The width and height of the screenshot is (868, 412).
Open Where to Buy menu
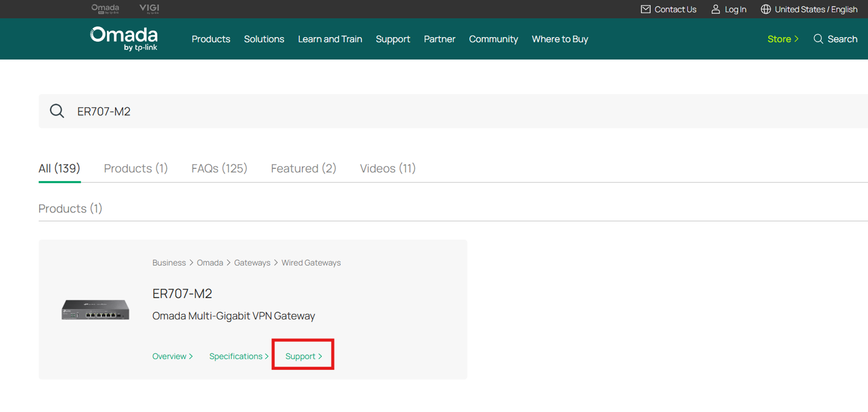[560, 39]
